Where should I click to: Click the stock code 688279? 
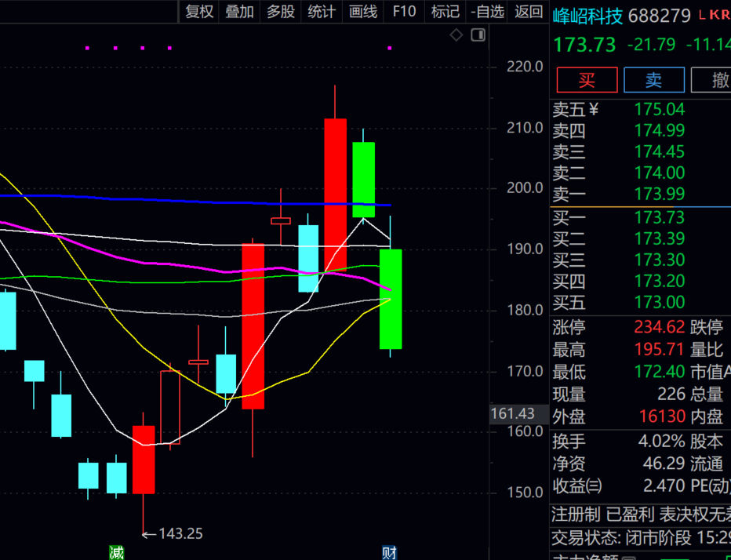pos(659,16)
